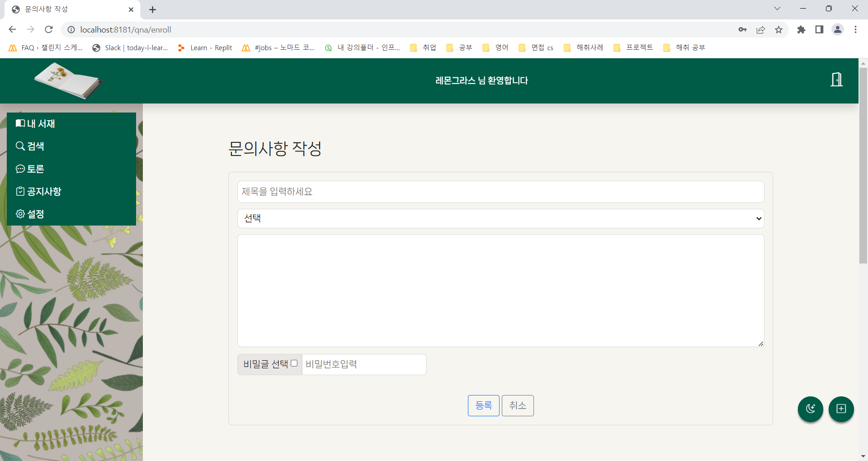The height and width of the screenshot is (461, 868).
Task: Select the 검색 magnifier icon in sidebar
Action: (20, 146)
